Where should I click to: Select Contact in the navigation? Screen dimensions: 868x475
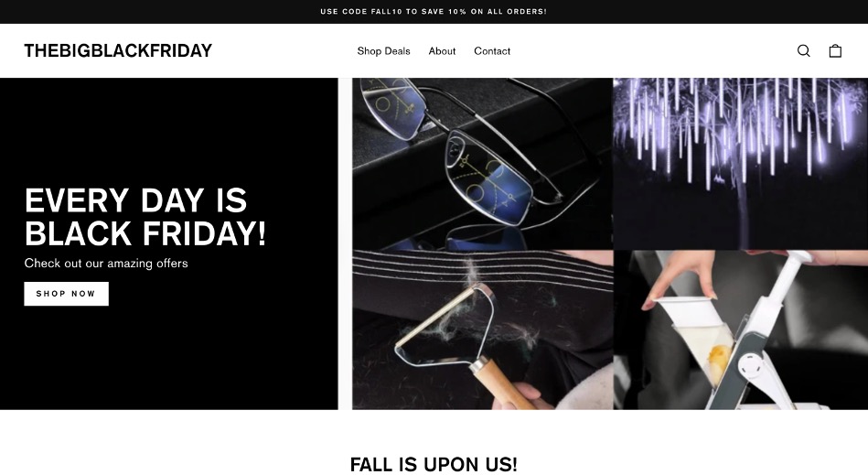492,51
